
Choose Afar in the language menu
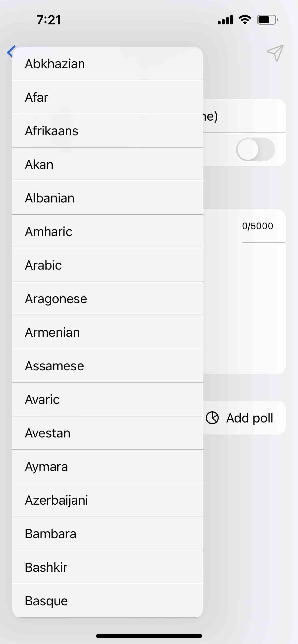(x=107, y=97)
